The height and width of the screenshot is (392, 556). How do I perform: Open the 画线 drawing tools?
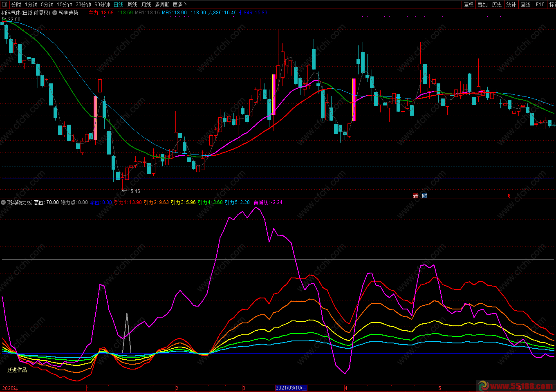[525, 4]
